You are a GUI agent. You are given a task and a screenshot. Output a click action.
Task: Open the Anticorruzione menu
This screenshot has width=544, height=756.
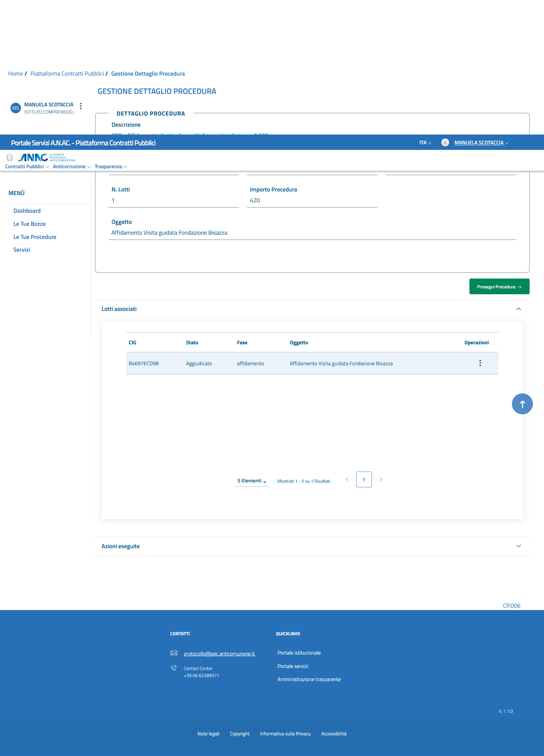(x=72, y=167)
